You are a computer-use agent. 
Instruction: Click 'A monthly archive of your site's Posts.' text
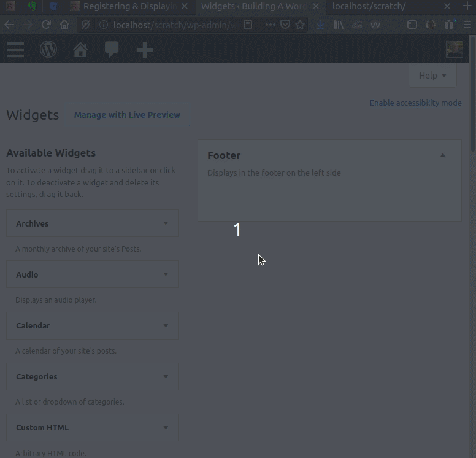[79, 249]
